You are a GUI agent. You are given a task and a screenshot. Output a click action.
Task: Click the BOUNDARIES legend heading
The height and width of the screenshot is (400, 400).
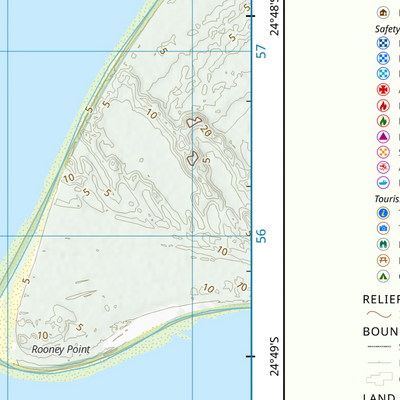point(381,332)
